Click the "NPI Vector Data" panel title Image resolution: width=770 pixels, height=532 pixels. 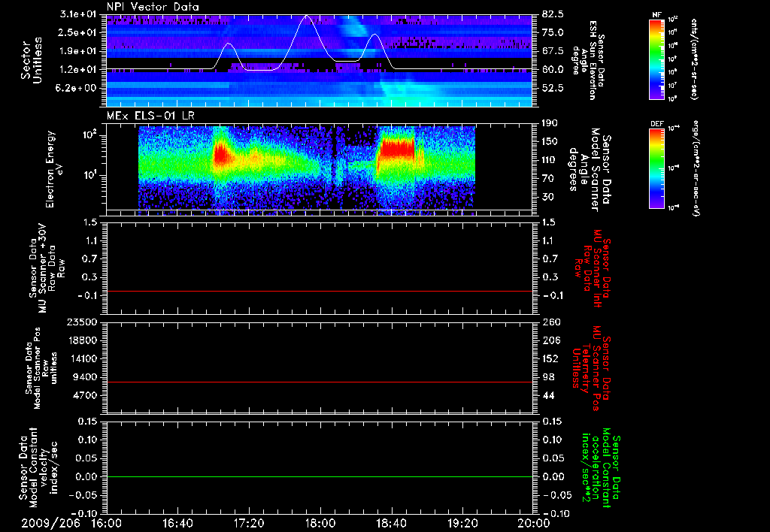tap(153, 7)
